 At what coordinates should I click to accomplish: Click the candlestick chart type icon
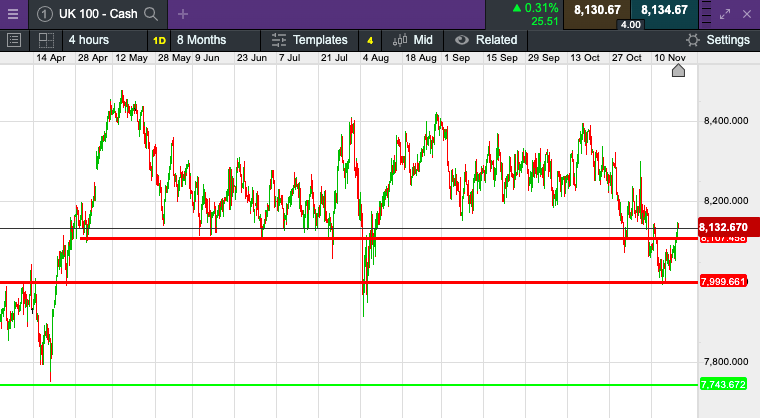400,40
